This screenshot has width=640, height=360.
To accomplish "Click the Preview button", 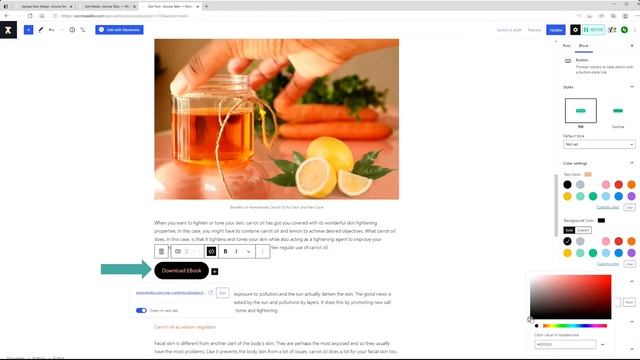I will pyautogui.click(x=534, y=30).
